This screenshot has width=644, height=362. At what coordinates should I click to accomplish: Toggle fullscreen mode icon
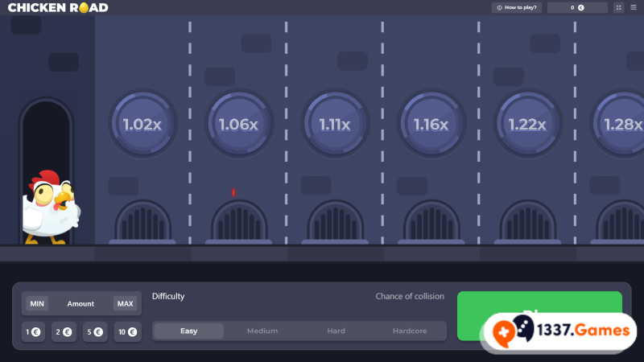pyautogui.click(x=618, y=7)
